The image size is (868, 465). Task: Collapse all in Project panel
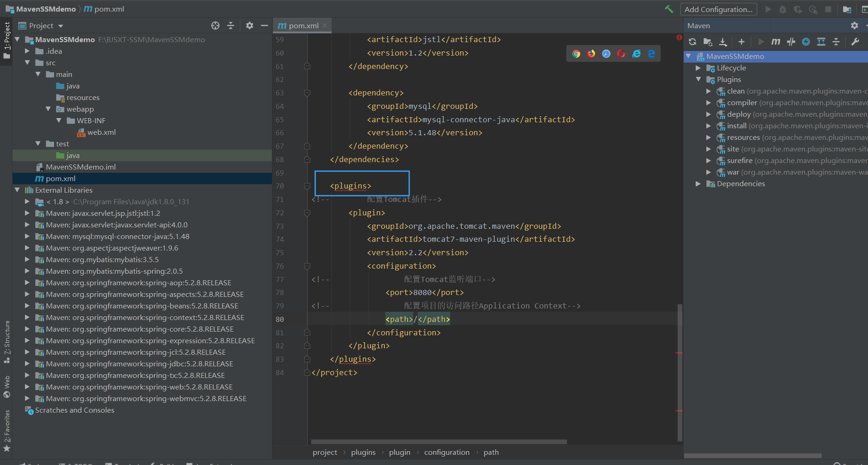click(231, 25)
